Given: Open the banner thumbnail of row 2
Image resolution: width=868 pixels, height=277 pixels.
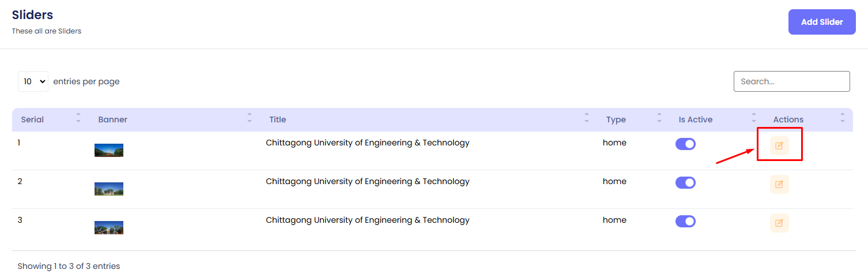Looking at the screenshot, I should [109, 189].
